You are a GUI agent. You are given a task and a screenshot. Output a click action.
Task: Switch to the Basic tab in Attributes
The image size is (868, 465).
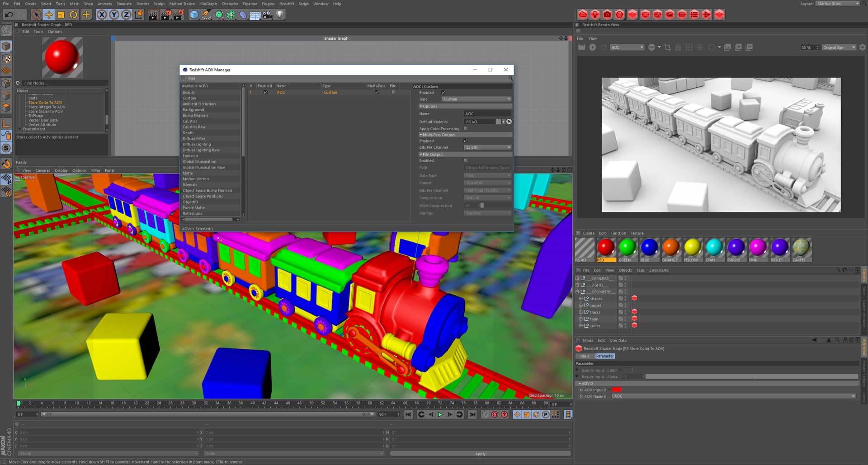[x=585, y=356]
